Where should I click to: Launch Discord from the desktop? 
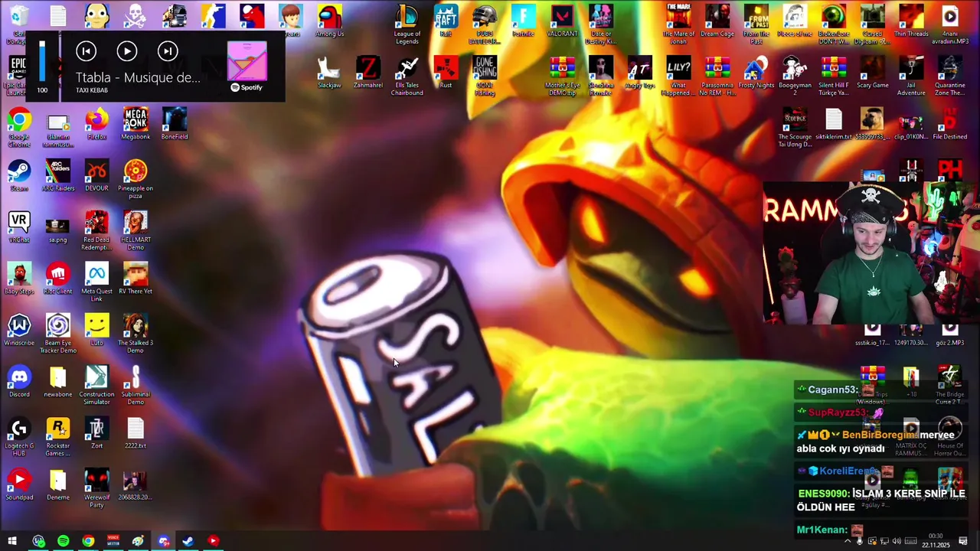[x=19, y=381]
